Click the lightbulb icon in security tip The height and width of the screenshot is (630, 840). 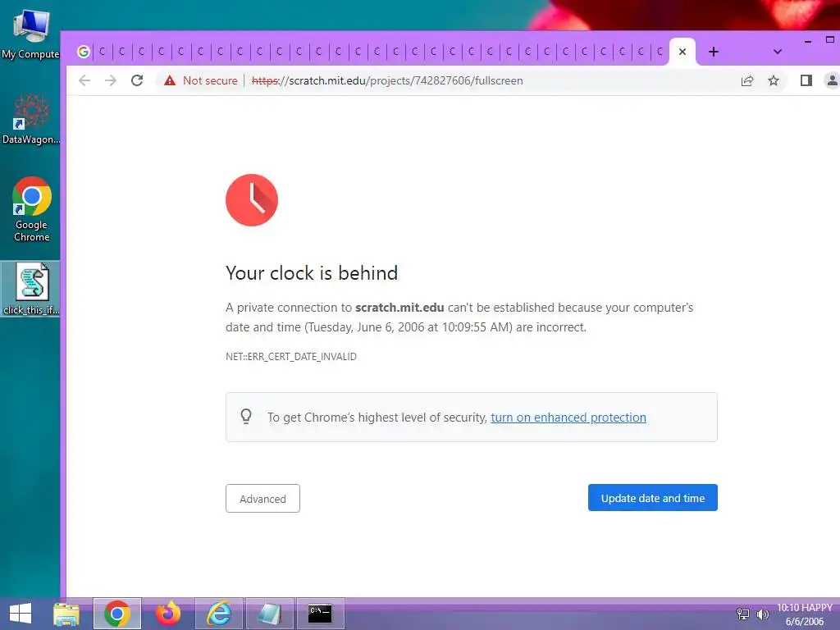pyautogui.click(x=246, y=416)
